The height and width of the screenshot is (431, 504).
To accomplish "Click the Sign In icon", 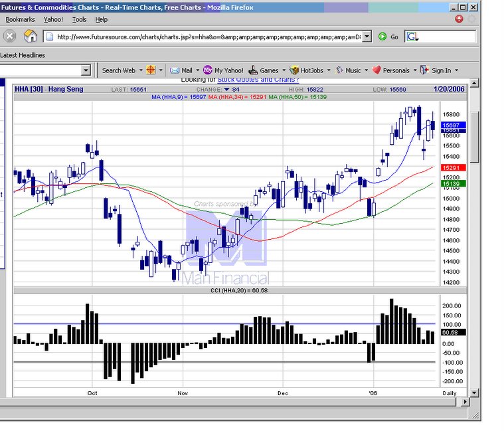I will tap(424, 70).
